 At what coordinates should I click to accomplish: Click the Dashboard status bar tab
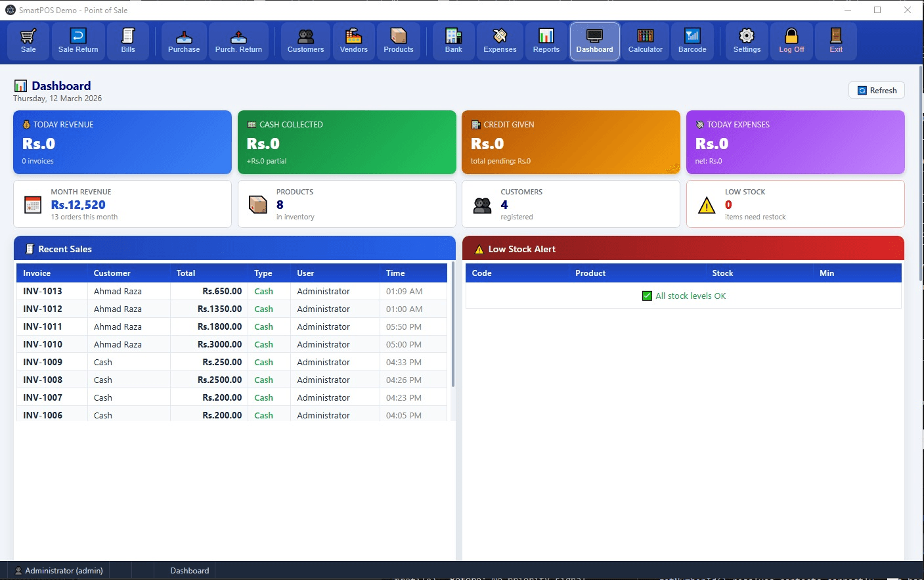pyautogui.click(x=188, y=570)
